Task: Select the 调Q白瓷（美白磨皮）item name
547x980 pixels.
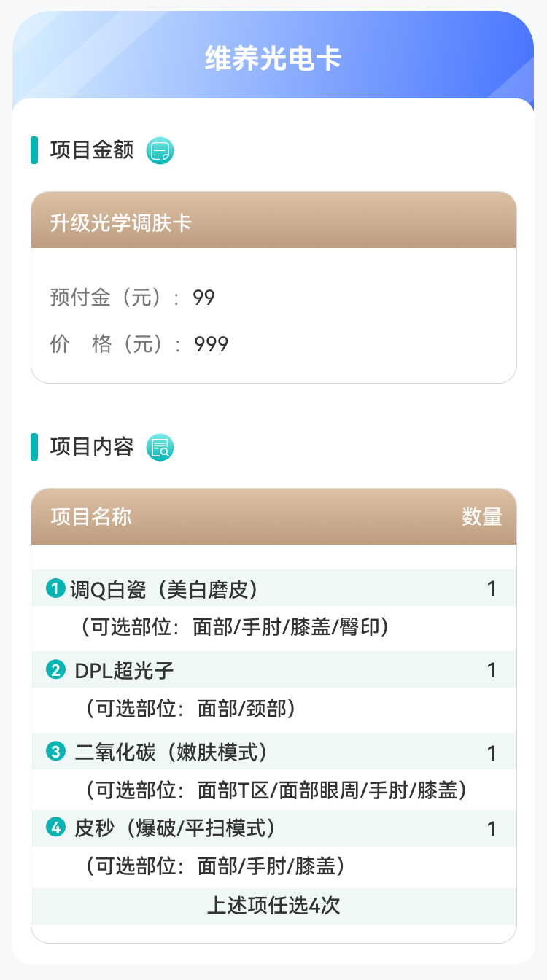Action: click(x=164, y=588)
